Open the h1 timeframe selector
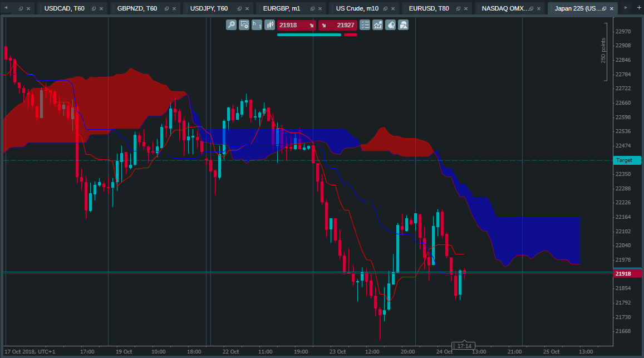The image size is (644, 358). point(257,25)
